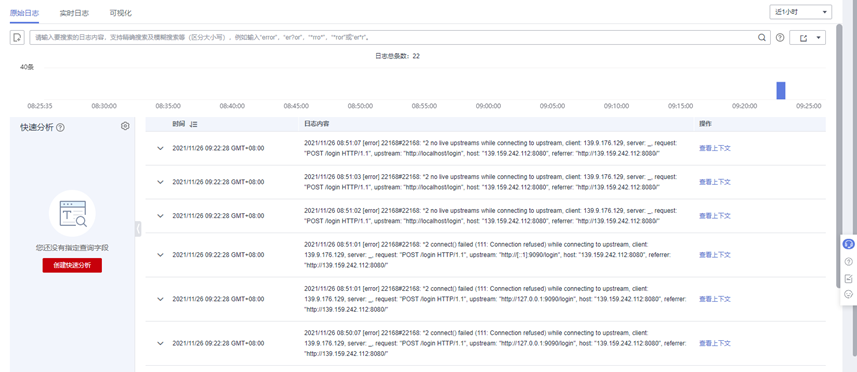This screenshot has height=372, width=857.
Task: Expand the 08:50:07 log entry row
Action: (x=160, y=343)
